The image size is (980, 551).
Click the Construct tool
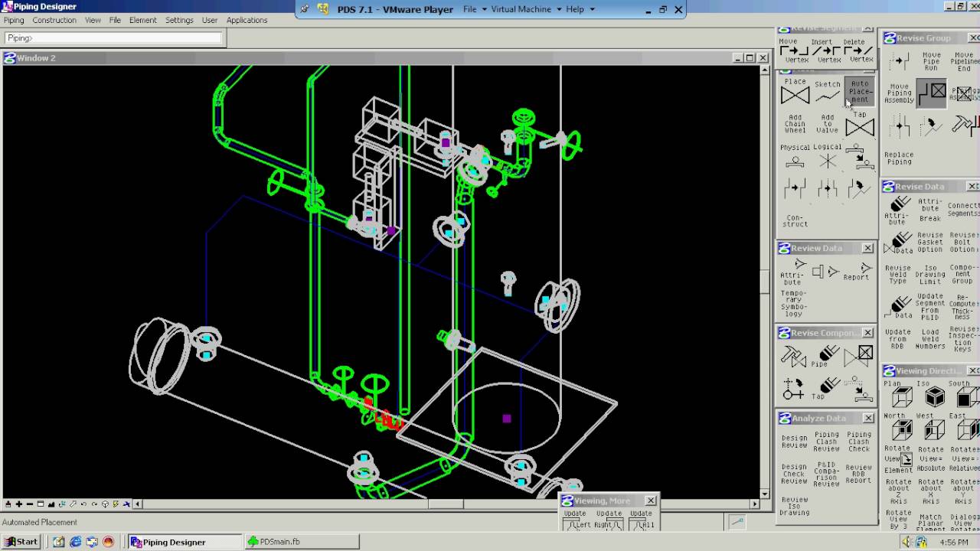[x=795, y=221]
